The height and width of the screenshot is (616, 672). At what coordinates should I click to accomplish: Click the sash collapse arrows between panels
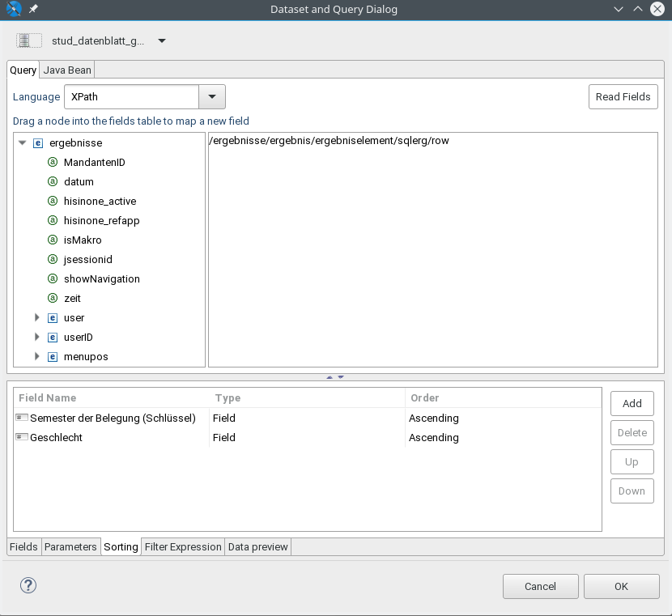pos(335,377)
